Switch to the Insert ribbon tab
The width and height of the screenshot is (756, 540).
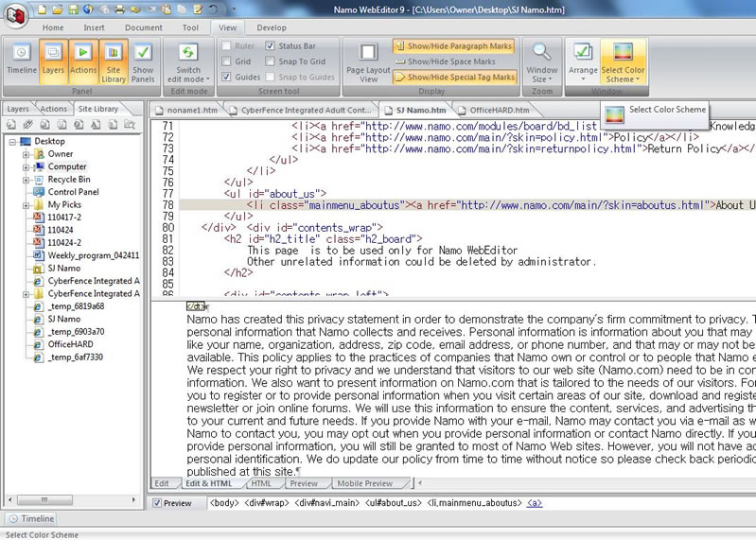click(x=94, y=27)
